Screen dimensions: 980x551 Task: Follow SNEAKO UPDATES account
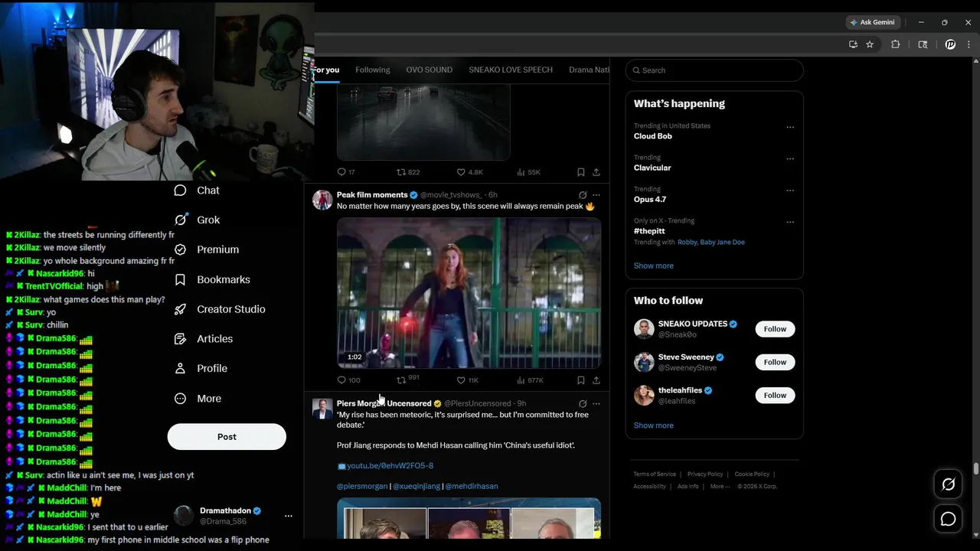point(775,329)
